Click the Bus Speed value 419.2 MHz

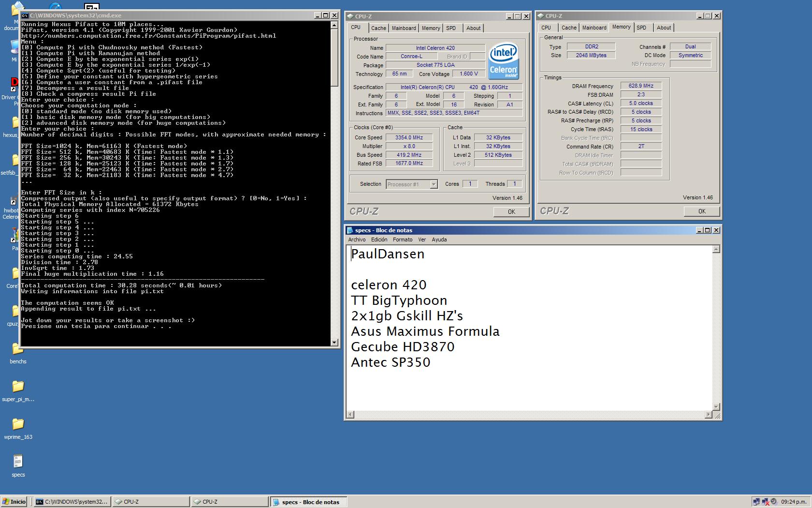(409, 155)
